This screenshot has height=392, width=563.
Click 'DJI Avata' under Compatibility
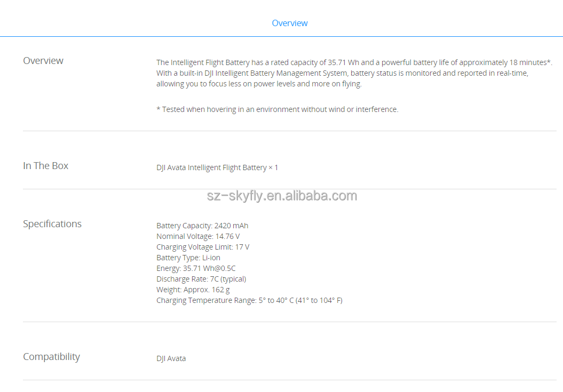click(x=171, y=358)
